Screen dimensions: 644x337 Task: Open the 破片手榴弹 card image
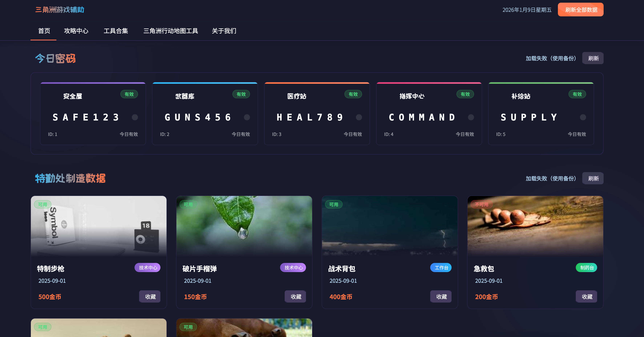click(x=244, y=226)
